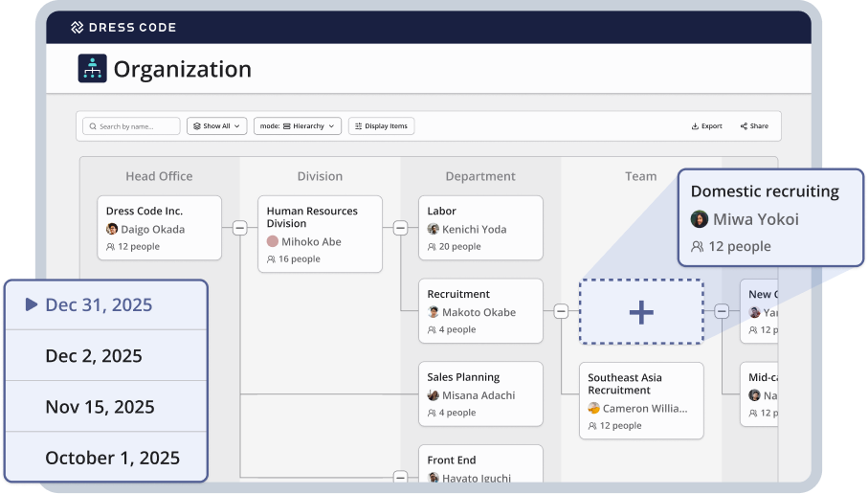The image size is (868, 494).
Task: Select the October 1, 2025 date
Action: click(x=105, y=458)
